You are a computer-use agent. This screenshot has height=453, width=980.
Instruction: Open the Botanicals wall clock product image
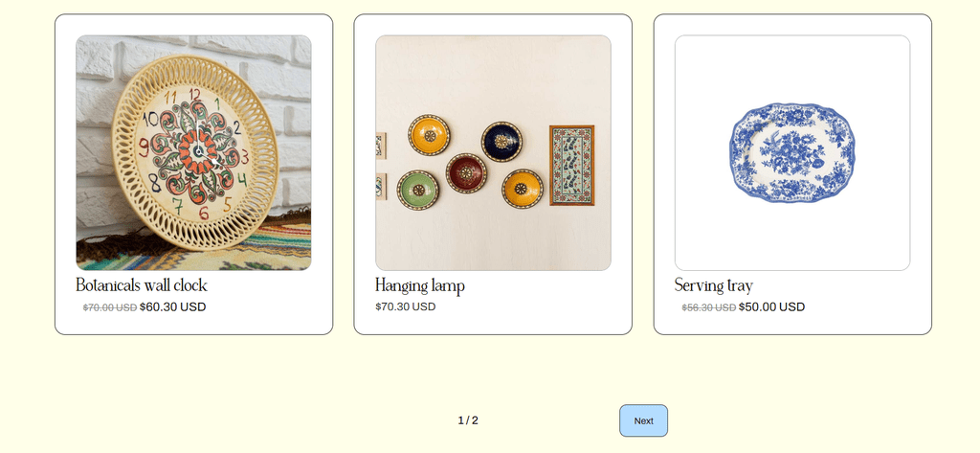193,152
